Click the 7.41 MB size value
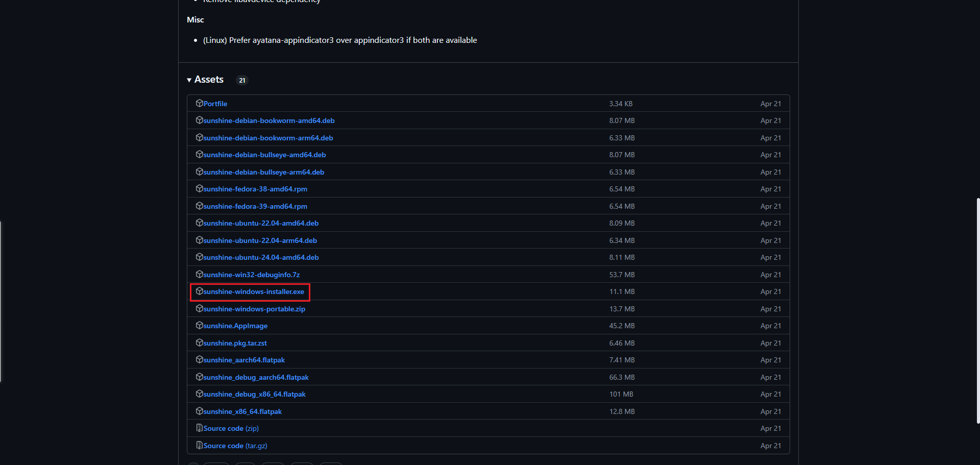980x465 pixels. pos(622,360)
